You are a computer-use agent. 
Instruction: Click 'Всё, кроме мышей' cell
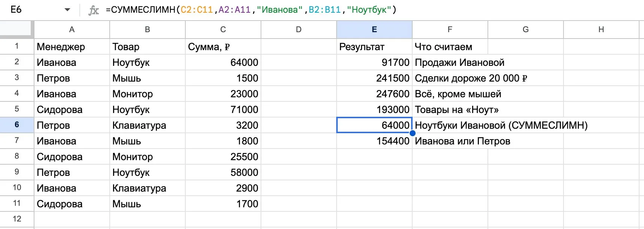pyautogui.click(x=458, y=94)
